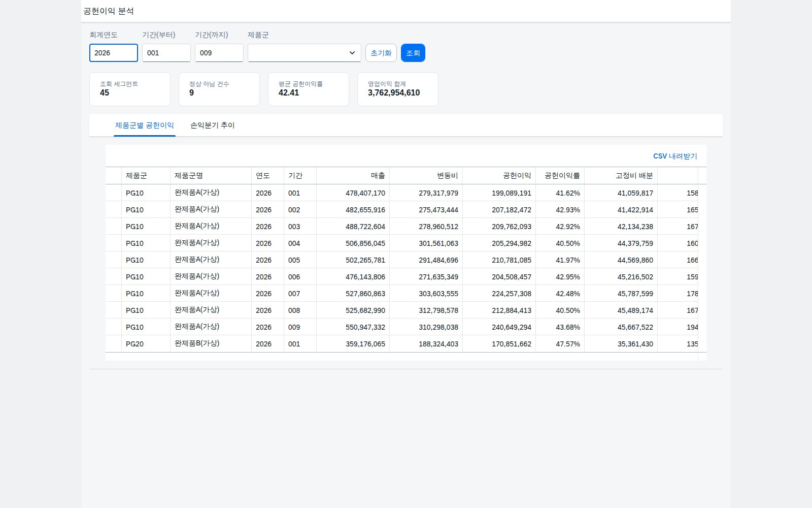The height and width of the screenshot is (508, 812).
Task: Click the blue 조회 search button
Action: coord(413,53)
